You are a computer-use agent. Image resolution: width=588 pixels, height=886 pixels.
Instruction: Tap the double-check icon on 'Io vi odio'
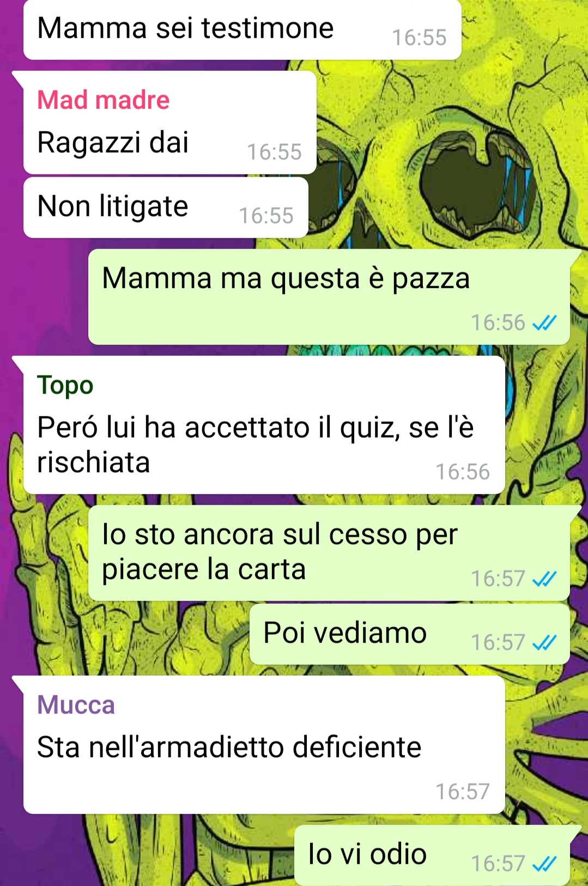pos(544,864)
